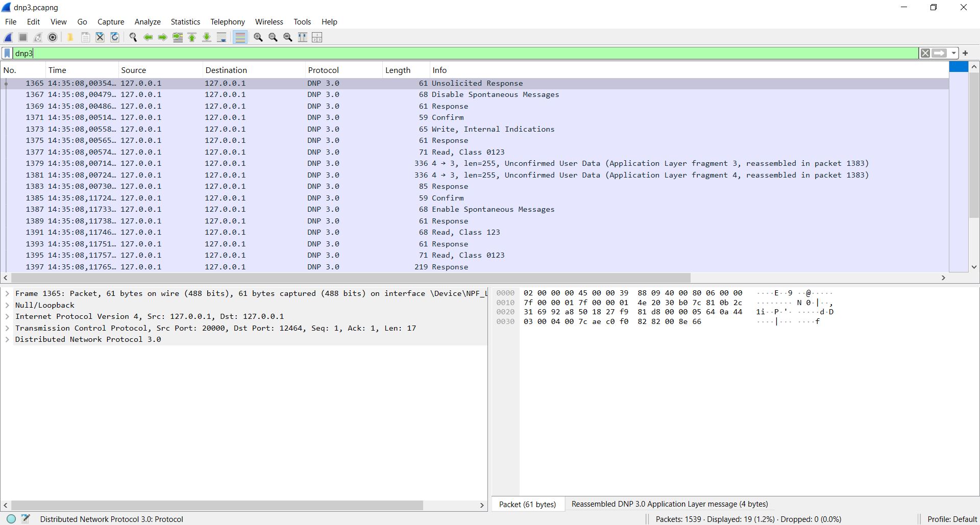The width and height of the screenshot is (980, 525).
Task: Zoom in on the packet list
Action: [258, 37]
